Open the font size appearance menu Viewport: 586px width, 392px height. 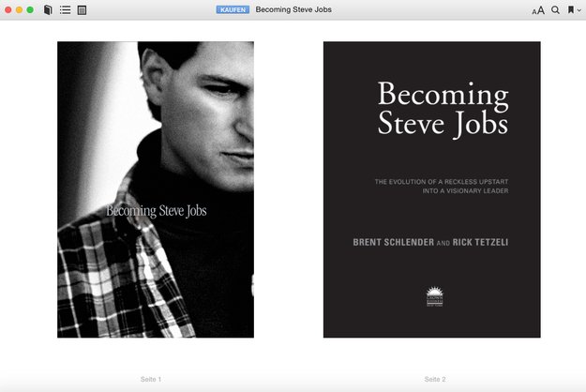[538, 10]
